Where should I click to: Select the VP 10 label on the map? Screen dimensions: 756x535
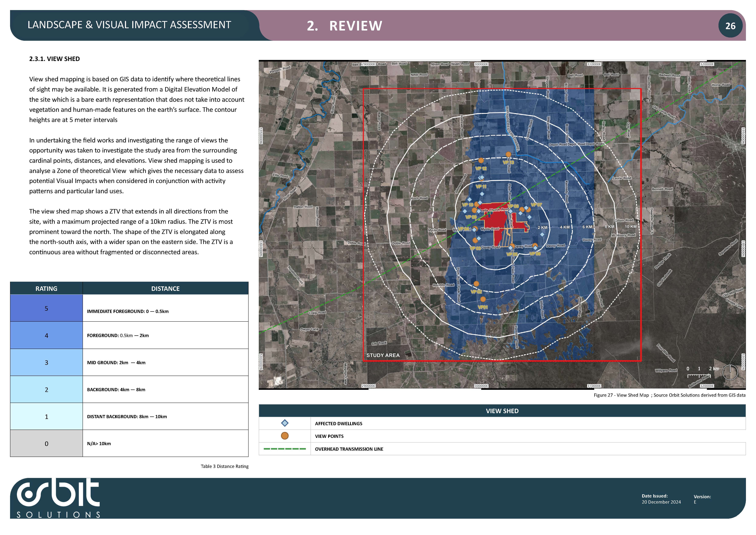point(468,205)
